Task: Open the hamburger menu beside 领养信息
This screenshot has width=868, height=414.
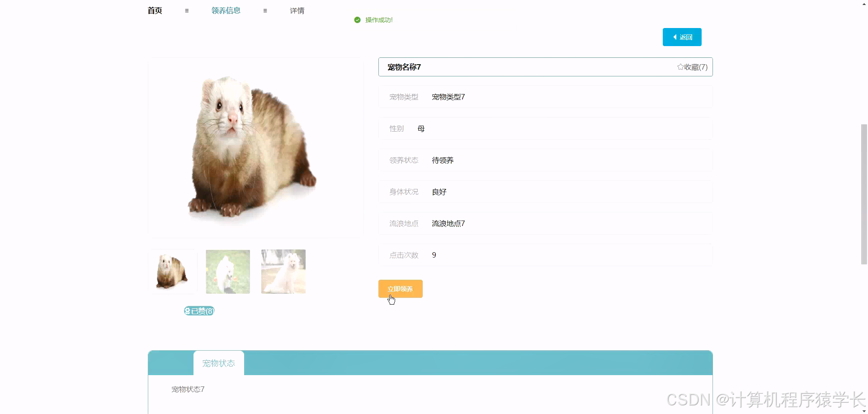Action: click(x=265, y=10)
